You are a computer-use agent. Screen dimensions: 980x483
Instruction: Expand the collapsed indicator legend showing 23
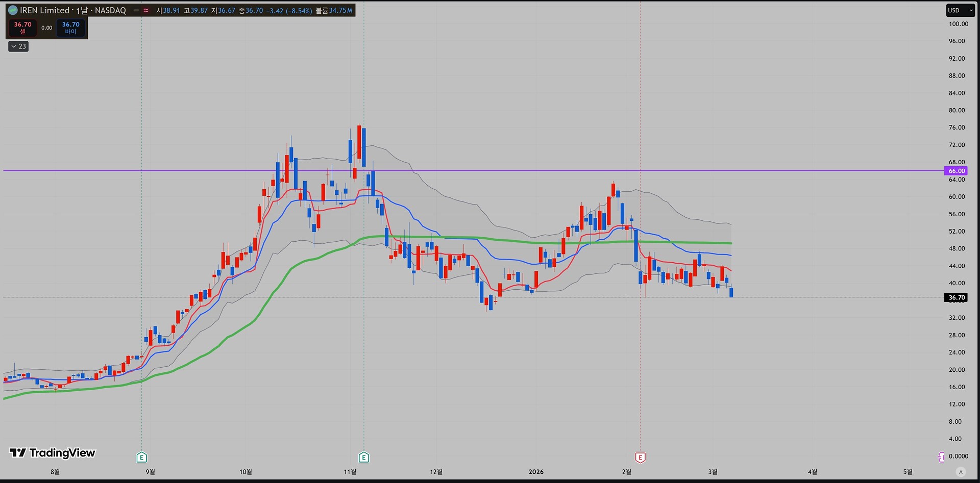[x=18, y=46]
